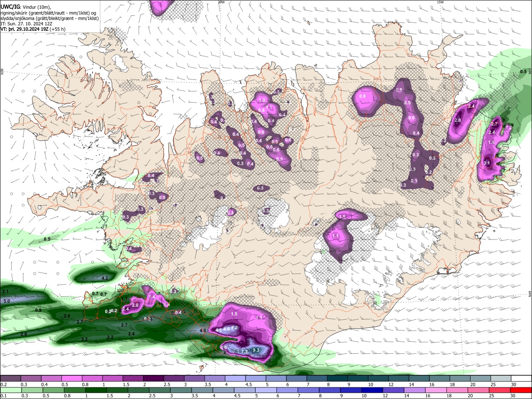
Task: Click the light grey 25–30 snow legend swatch
Action: click(500, 378)
